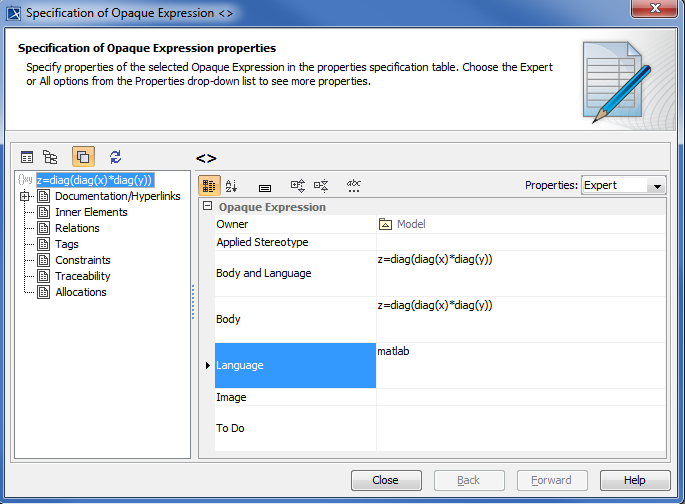Screen dimensions: 685x504
Task: Toggle the description area icon
Action: click(x=265, y=188)
